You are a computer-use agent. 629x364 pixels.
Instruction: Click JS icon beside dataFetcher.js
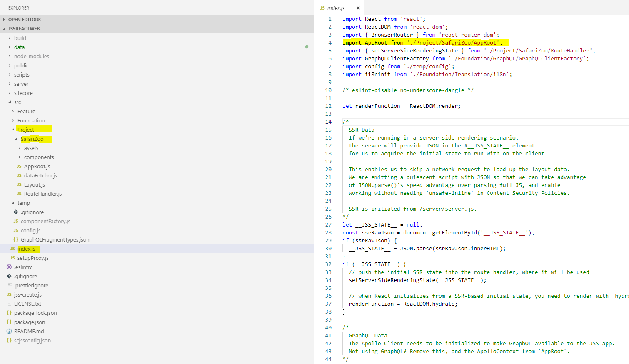[19, 175]
